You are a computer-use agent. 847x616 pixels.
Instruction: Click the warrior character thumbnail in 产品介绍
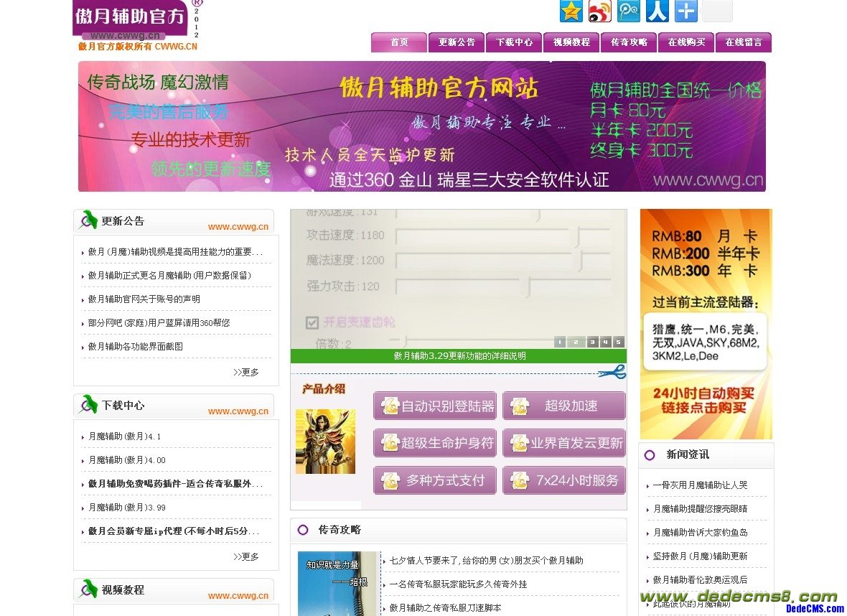point(325,442)
